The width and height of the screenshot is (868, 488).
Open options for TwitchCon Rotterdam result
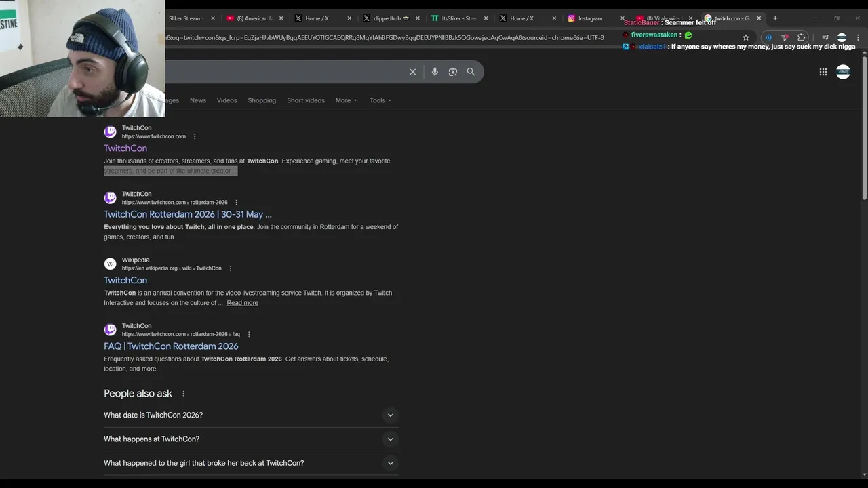[236, 203]
